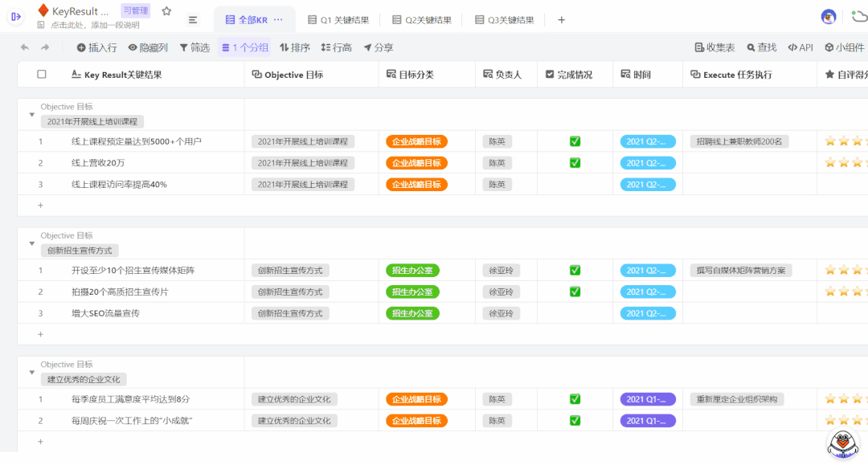Click description field 点击此处，添加一段说明
Viewport: 868px width, 465px height.
click(95, 25)
